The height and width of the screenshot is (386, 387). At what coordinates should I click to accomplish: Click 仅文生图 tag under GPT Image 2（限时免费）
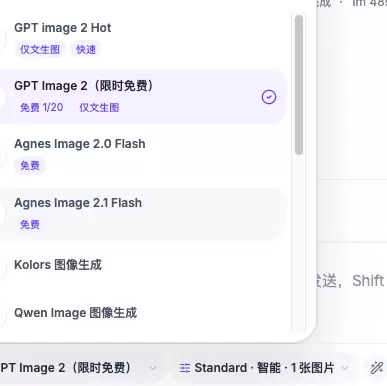(99, 107)
